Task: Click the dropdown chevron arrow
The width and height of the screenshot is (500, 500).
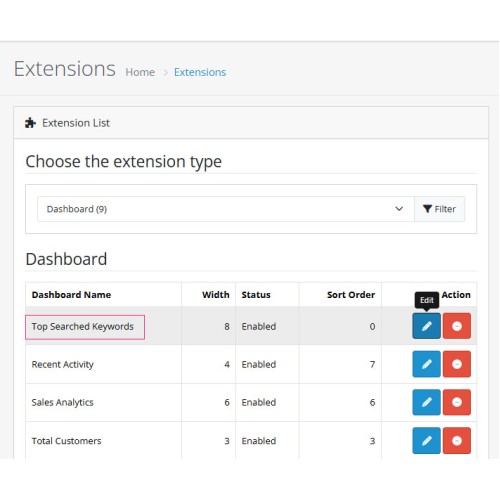Action: (399, 209)
